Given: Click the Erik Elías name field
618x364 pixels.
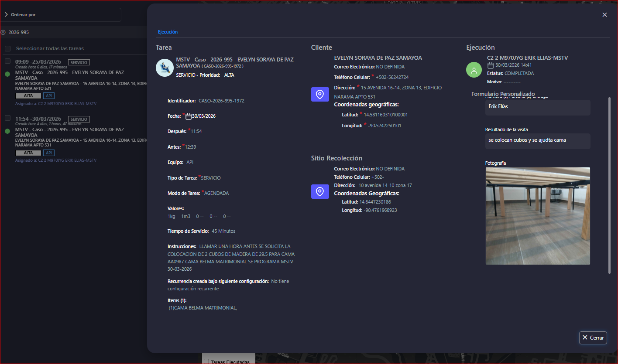Looking at the screenshot, I should (537, 107).
